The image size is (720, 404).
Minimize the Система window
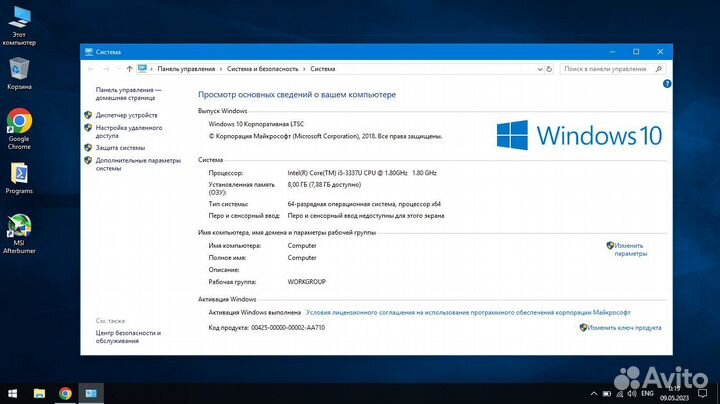[612, 52]
